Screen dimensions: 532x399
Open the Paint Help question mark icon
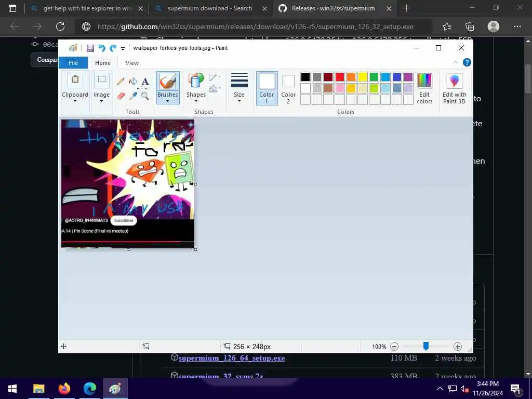467,62
